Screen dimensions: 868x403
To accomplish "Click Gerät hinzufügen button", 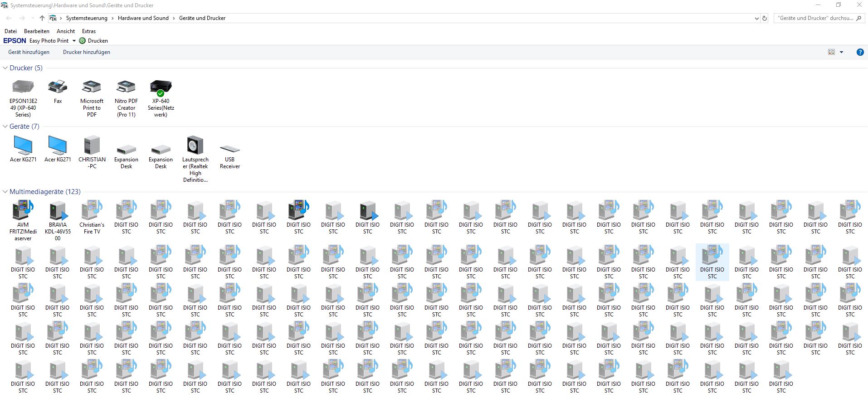I will point(29,52).
